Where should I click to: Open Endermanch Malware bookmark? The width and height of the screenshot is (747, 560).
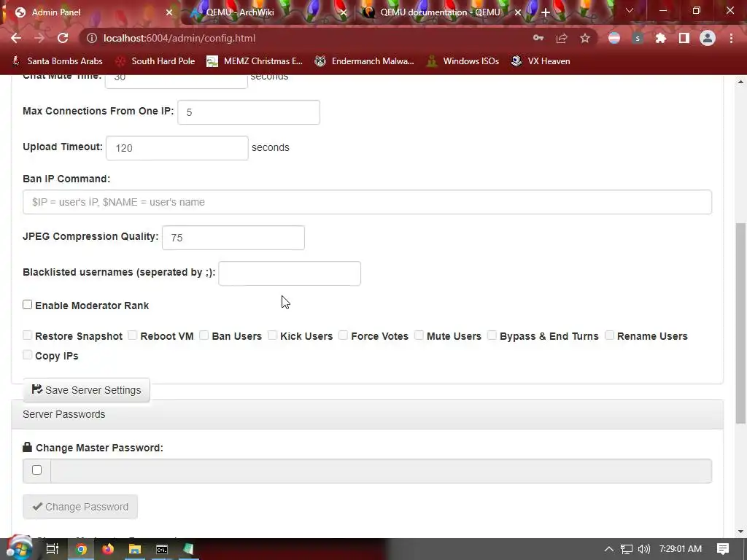(x=365, y=61)
